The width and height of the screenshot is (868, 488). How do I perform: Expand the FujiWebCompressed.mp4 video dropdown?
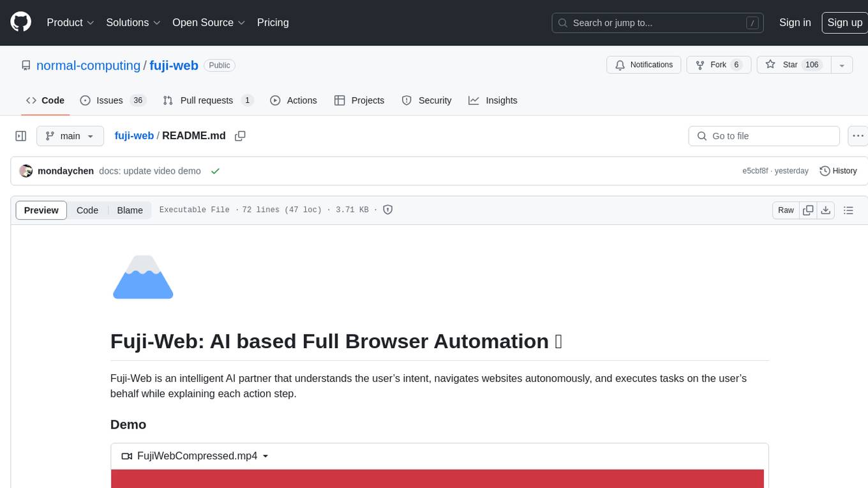click(195, 456)
